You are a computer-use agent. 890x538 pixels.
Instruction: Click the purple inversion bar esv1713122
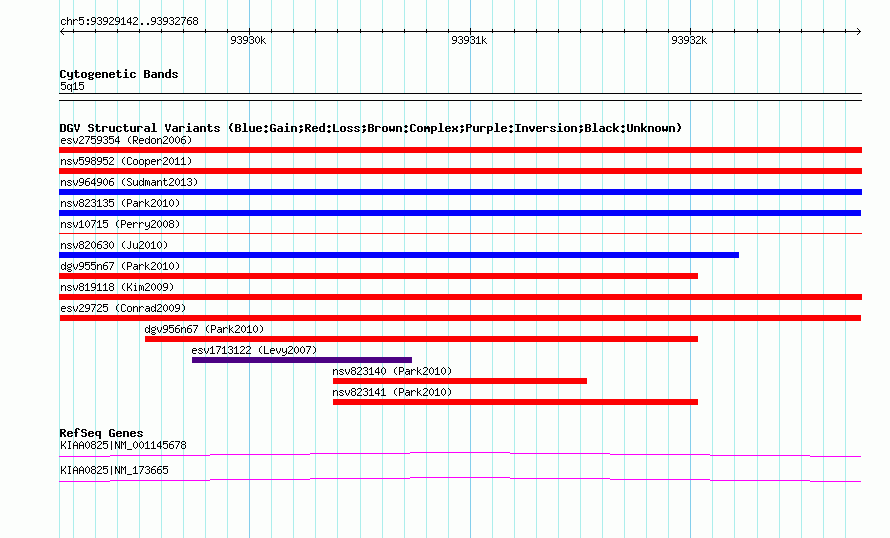[x=302, y=360]
